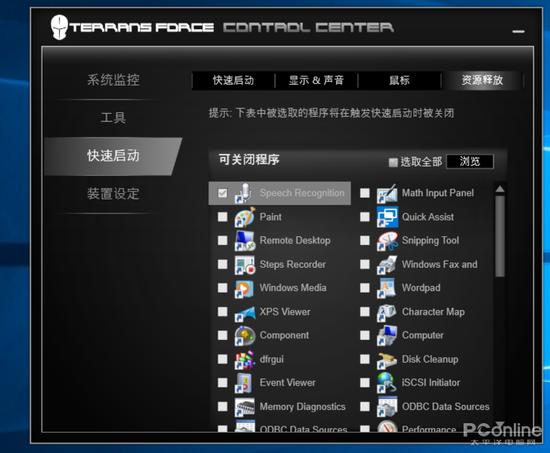The image size is (550, 453).
Task: Click the scroll-up arrow of program list
Action: [500, 189]
